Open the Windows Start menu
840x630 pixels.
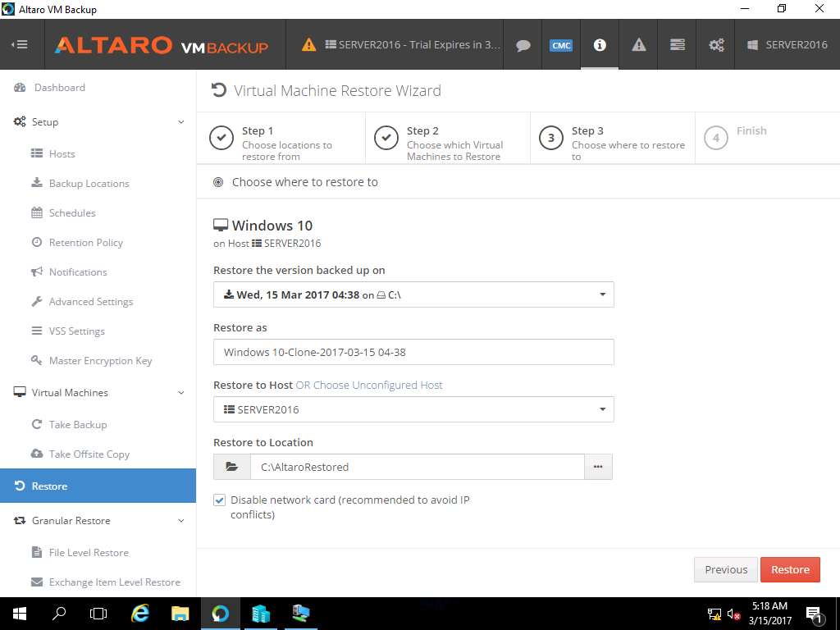point(20,614)
